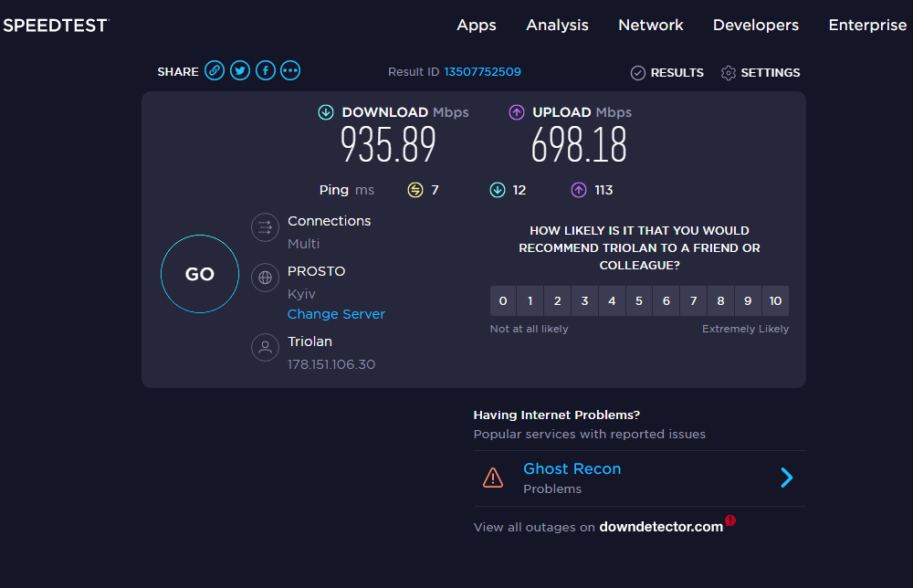The width and height of the screenshot is (913, 588).
Task: Click the upload ping icon
Action: pyautogui.click(x=579, y=191)
